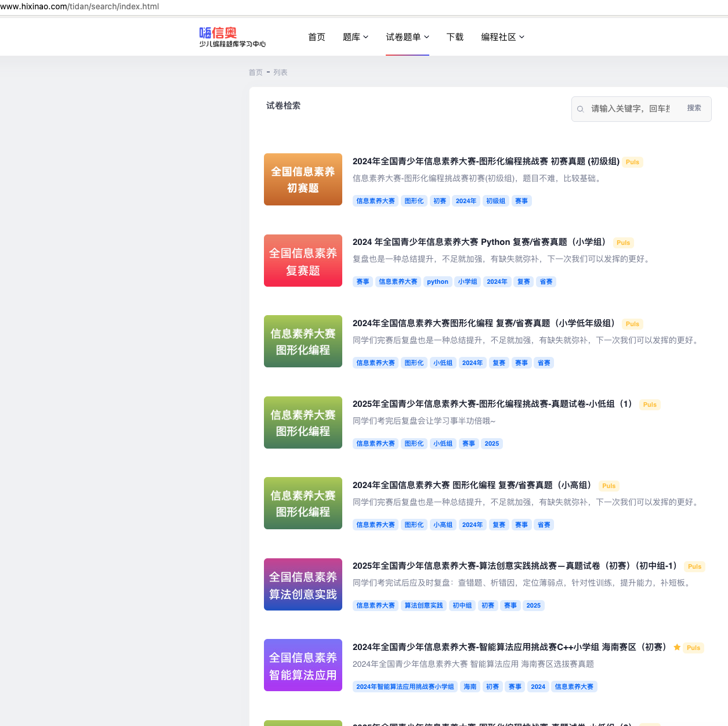Click the python tag
The image size is (728, 726).
coord(437,282)
